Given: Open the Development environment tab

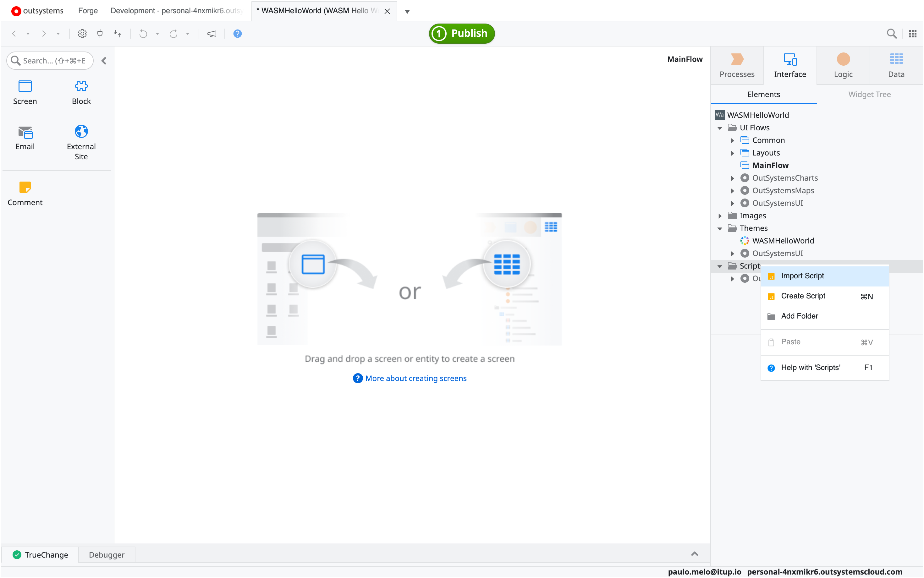Looking at the screenshot, I should [x=176, y=11].
